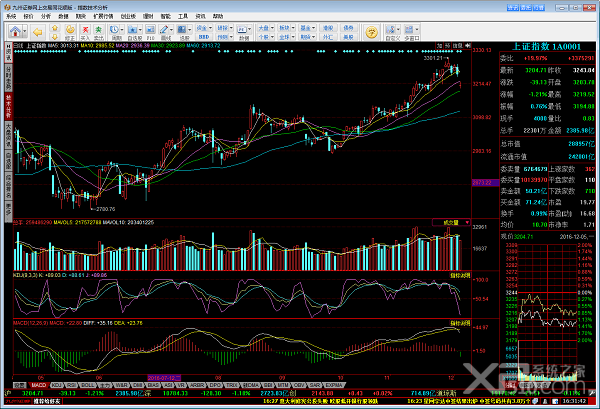The image size is (600, 409).
Task: Open the 分析 menu
Action: click(x=46, y=16)
